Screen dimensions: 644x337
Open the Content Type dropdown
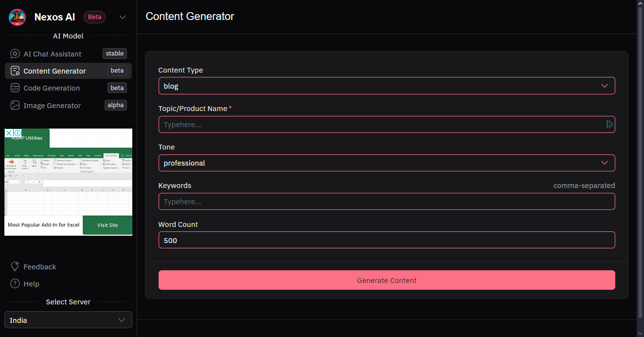click(386, 86)
